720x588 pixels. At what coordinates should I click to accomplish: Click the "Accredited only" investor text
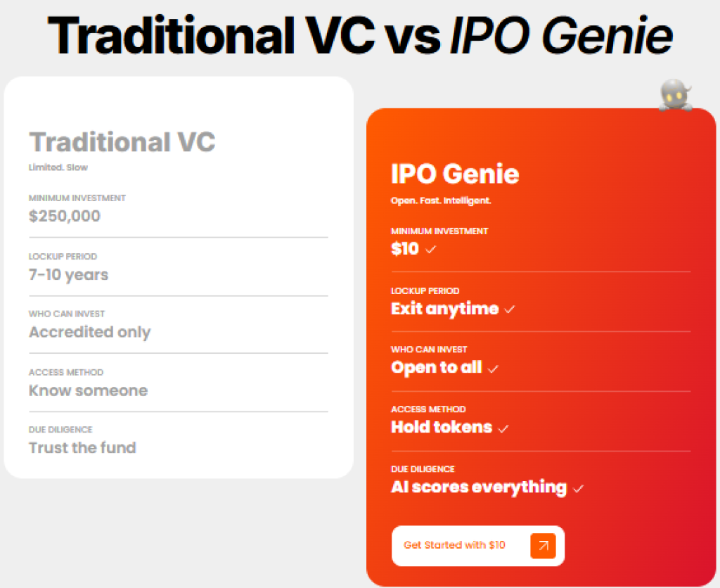pyautogui.click(x=89, y=333)
